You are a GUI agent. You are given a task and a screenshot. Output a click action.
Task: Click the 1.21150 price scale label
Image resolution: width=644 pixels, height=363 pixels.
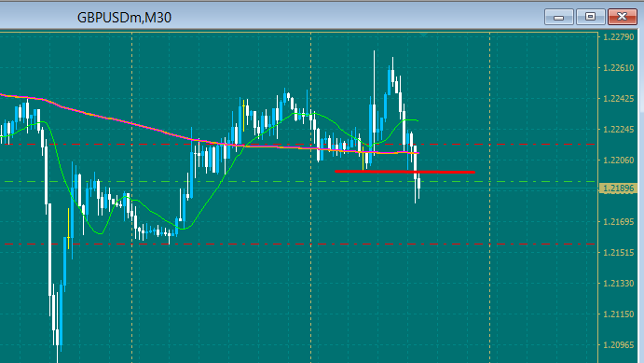[x=619, y=314]
